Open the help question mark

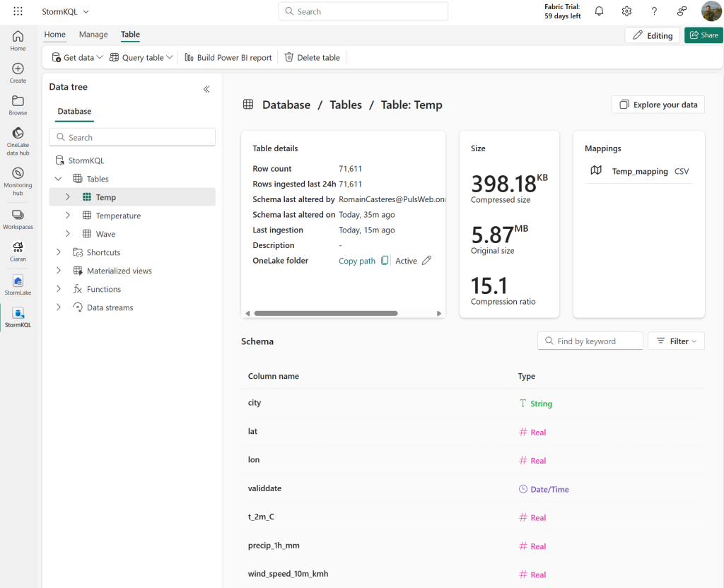coord(654,11)
